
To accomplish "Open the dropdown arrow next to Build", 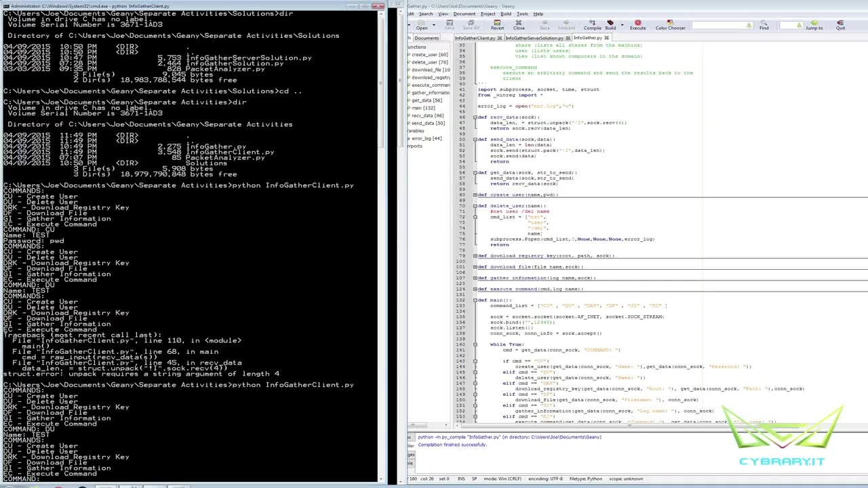I will pyautogui.click(x=621, y=25).
